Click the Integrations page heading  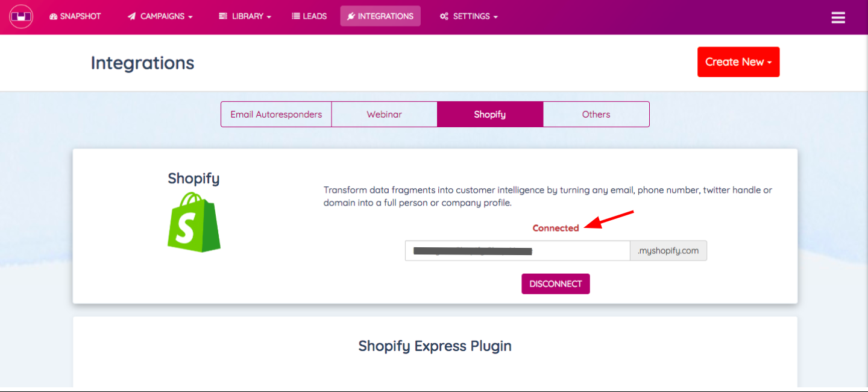(x=143, y=63)
